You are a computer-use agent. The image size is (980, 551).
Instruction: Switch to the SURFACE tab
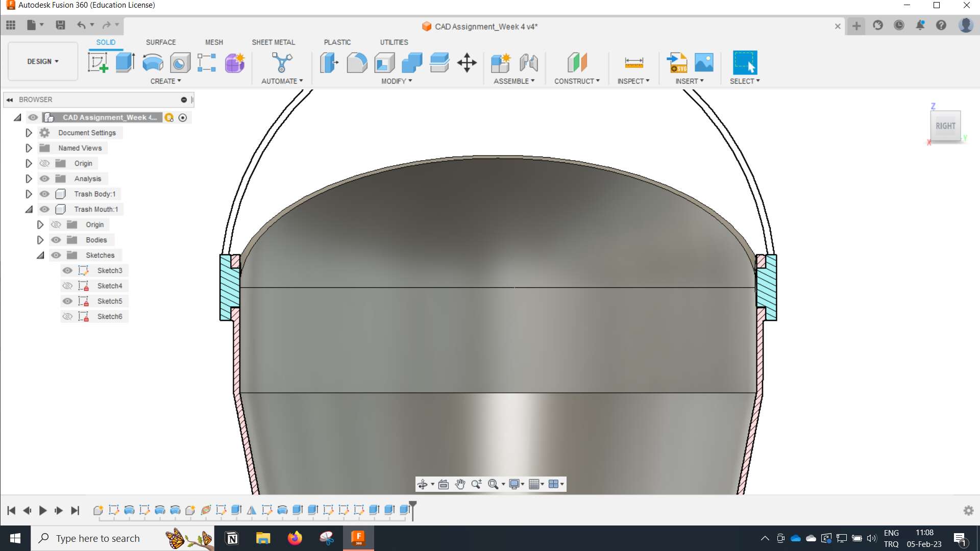coord(161,42)
